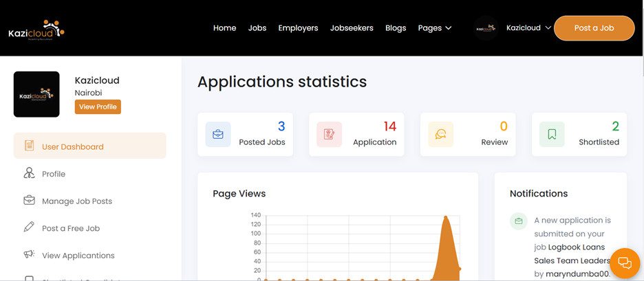Click the megaphone icon for View Applicantions
Viewport: 644px width, 281px height.
tap(29, 254)
